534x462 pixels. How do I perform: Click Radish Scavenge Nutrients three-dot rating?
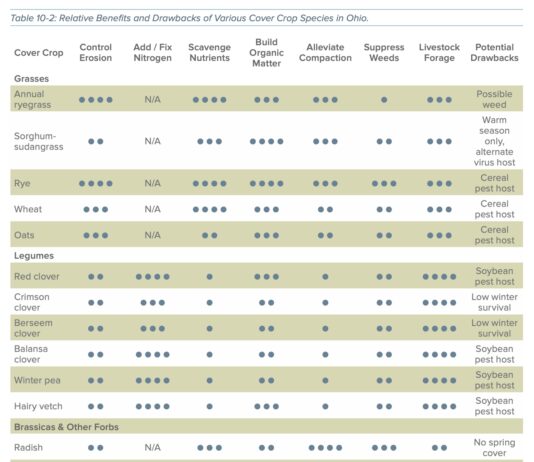coord(209,448)
